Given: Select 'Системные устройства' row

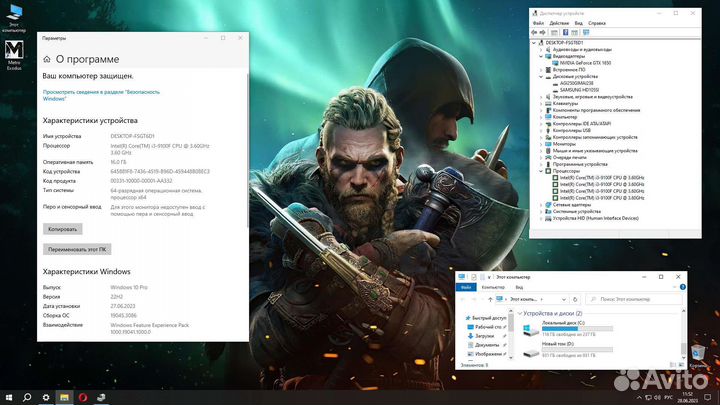Looking at the screenshot, I should tap(576, 212).
